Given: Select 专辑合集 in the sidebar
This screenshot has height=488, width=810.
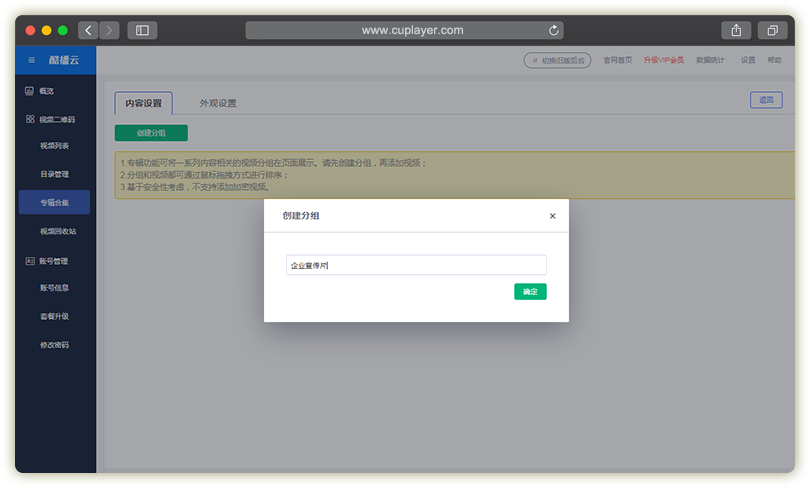Looking at the screenshot, I should 54,202.
